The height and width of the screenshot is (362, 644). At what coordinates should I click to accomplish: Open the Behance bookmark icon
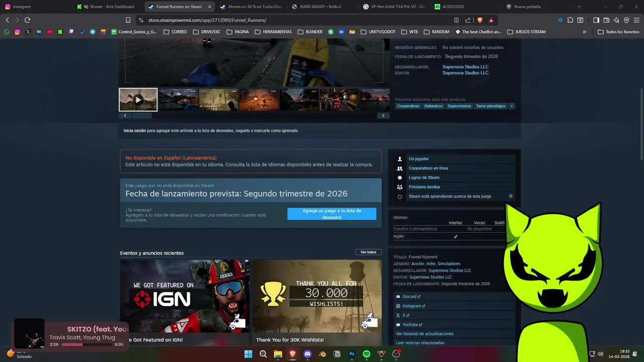(x=342, y=32)
